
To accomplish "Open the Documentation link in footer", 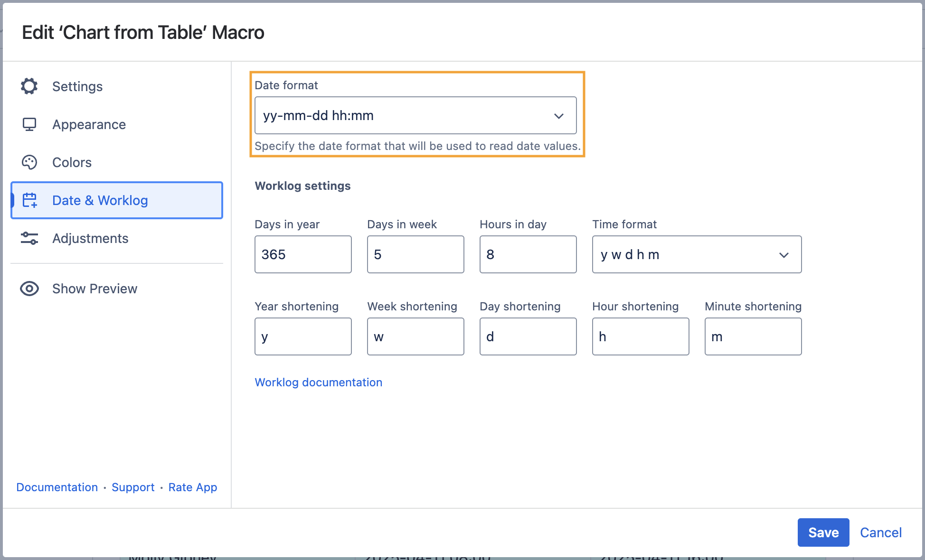I will [57, 487].
